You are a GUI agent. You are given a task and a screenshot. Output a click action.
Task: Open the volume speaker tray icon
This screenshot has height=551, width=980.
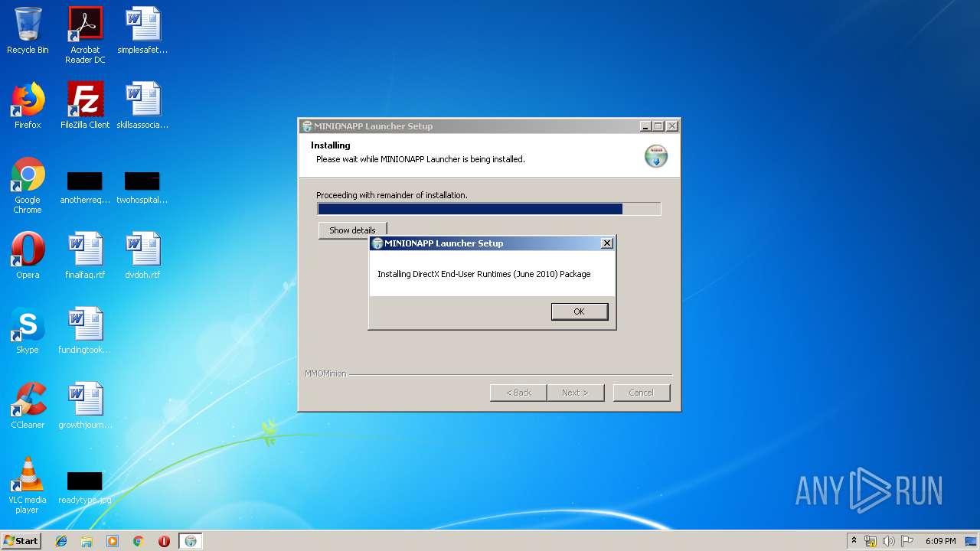[x=889, y=541]
